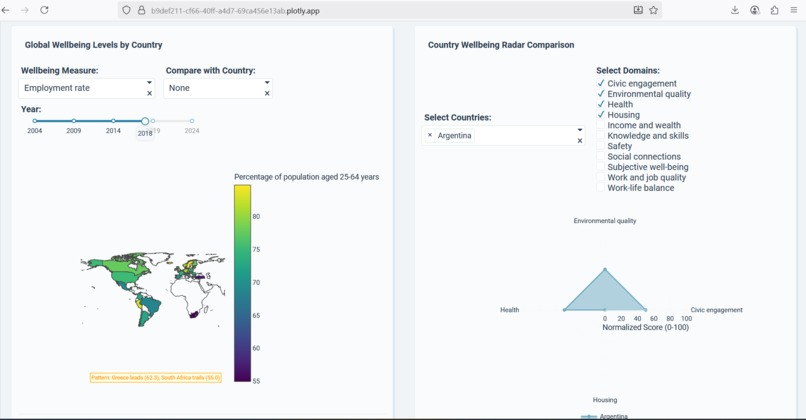806x420 pixels.
Task: Enable the Safety domain
Action: [600, 146]
